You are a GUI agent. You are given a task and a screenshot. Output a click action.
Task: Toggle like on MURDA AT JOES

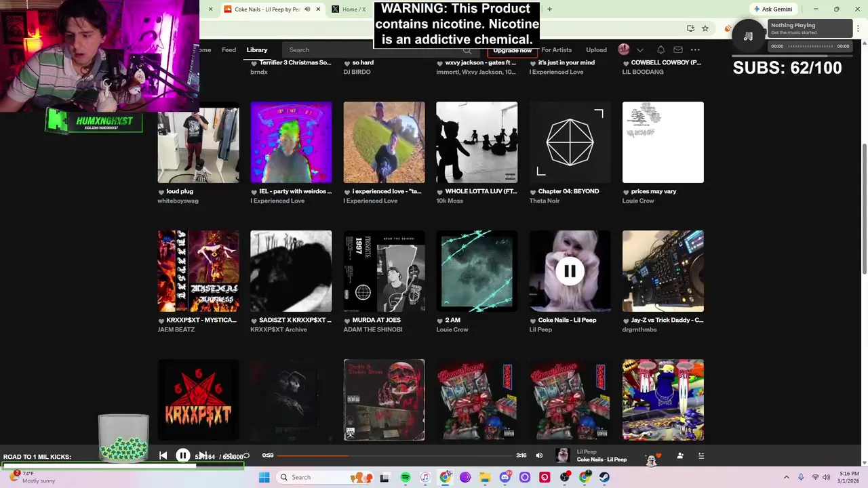coord(347,321)
